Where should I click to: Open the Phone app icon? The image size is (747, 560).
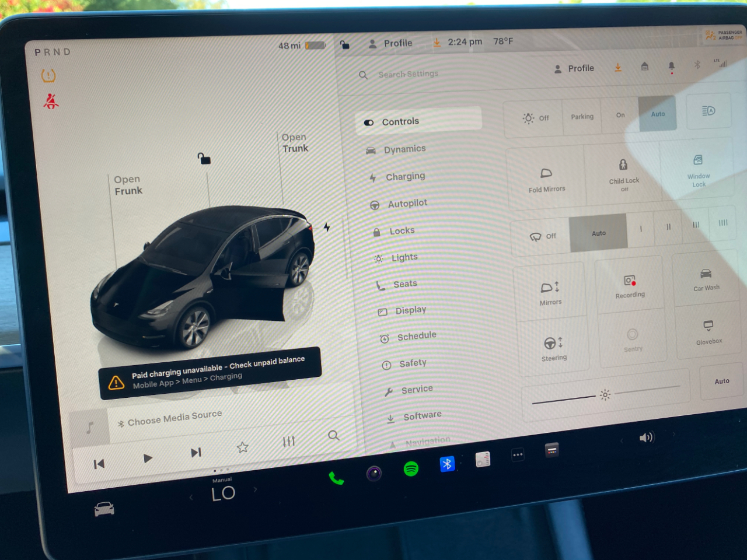click(x=336, y=478)
